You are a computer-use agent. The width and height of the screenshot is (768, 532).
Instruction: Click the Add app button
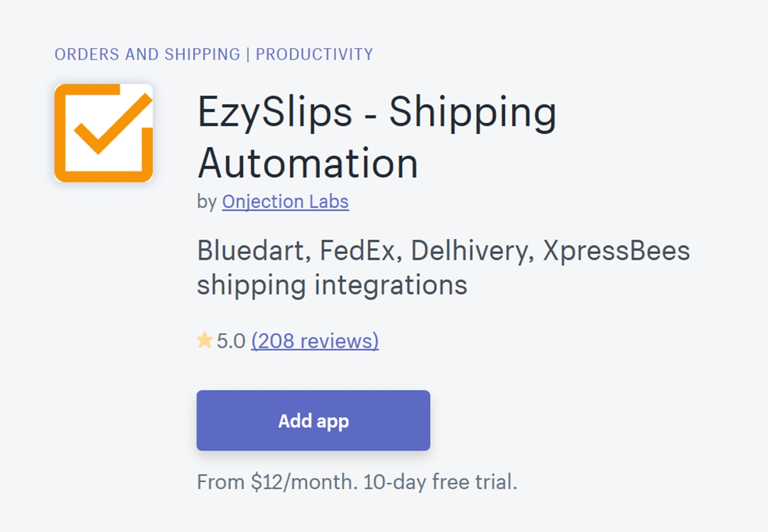(x=313, y=421)
